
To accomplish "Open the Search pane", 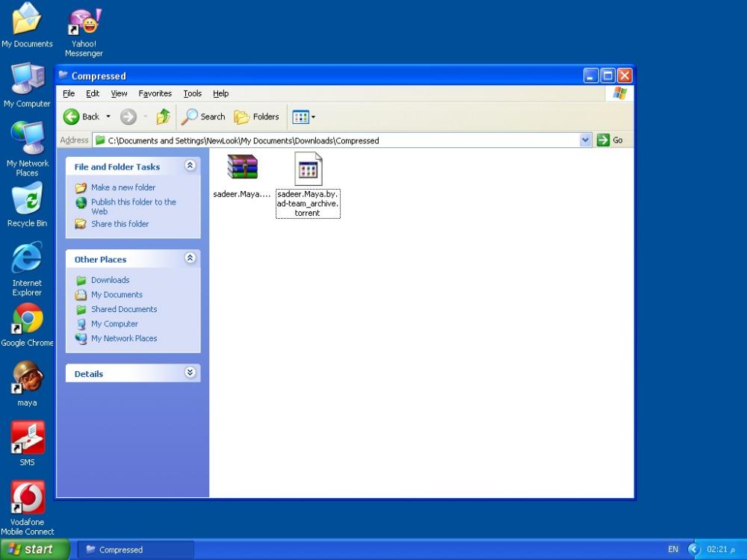I will tap(203, 116).
